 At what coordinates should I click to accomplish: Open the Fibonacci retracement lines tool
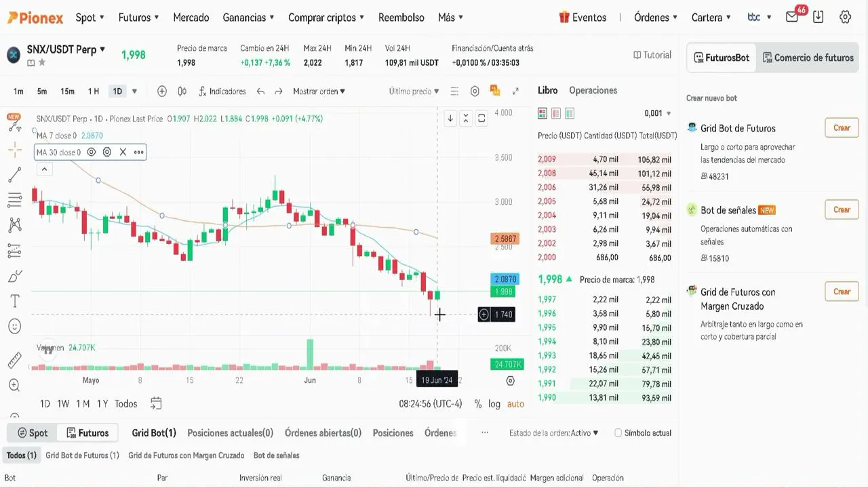click(x=14, y=200)
